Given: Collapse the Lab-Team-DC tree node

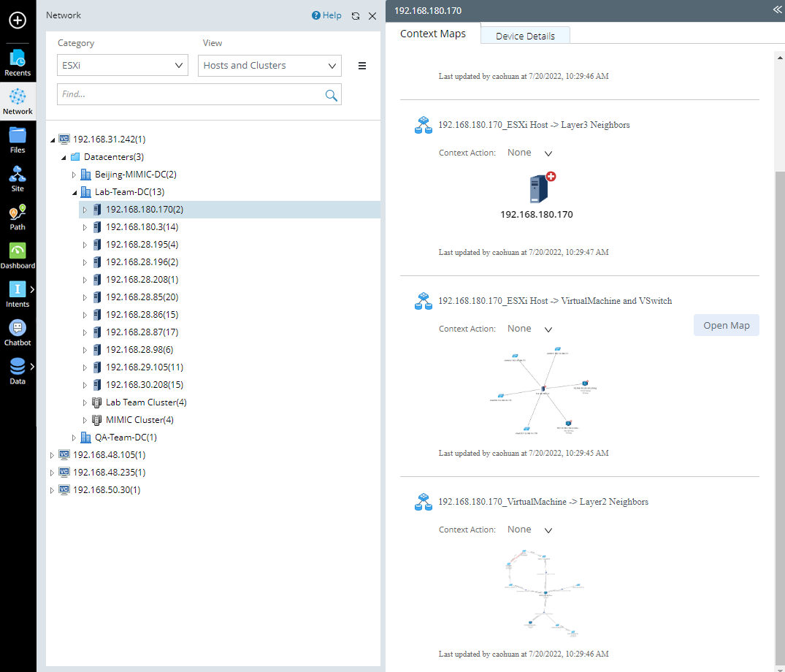Looking at the screenshot, I should (x=74, y=192).
